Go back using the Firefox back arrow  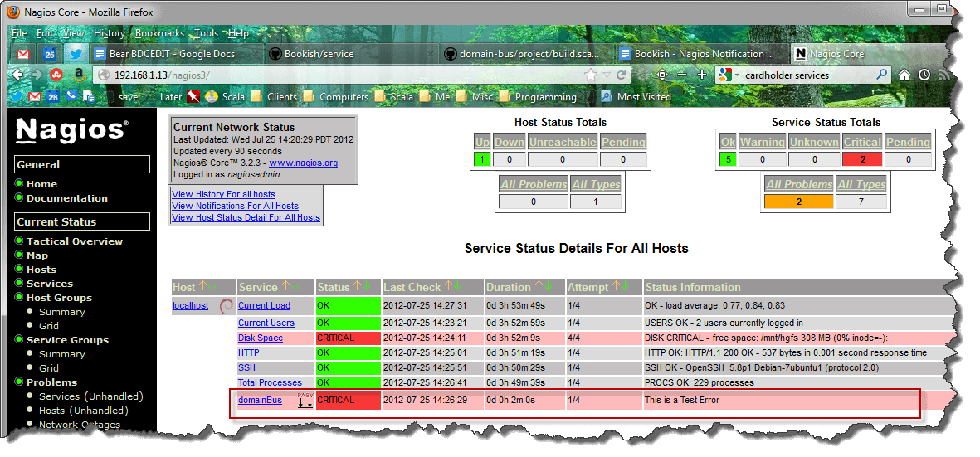pos(17,75)
